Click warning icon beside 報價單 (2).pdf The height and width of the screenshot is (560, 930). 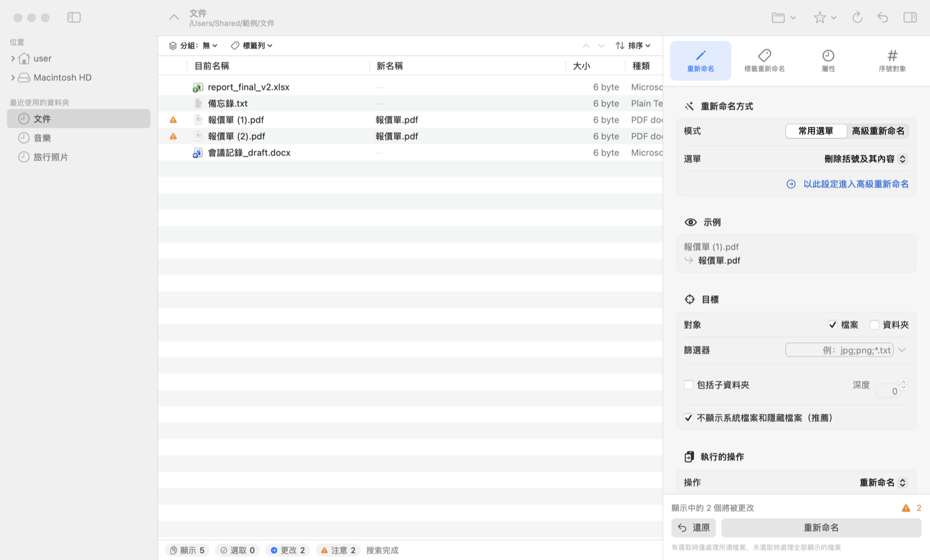pyautogui.click(x=173, y=136)
